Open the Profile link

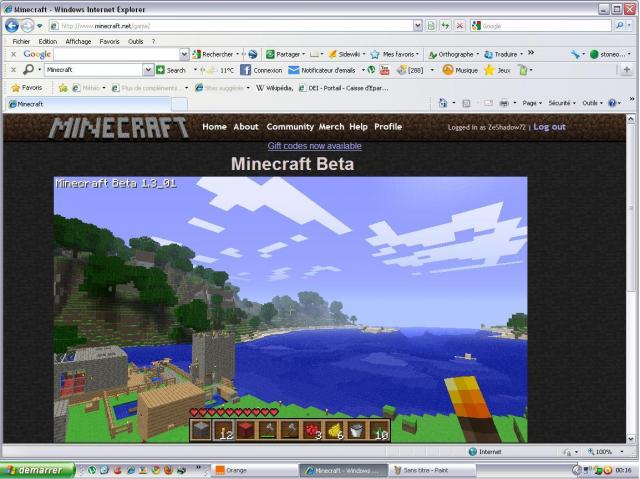click(x=388, y=127)
